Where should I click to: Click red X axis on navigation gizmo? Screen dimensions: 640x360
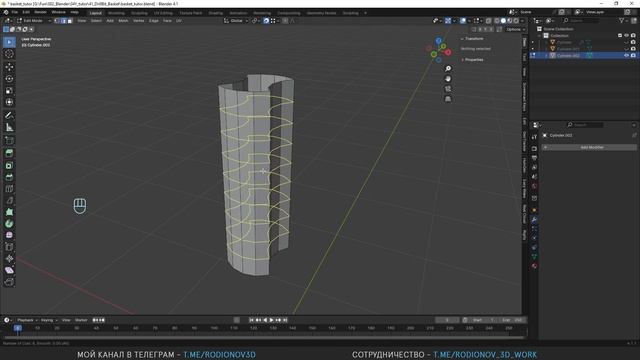[x=448, y=52]
